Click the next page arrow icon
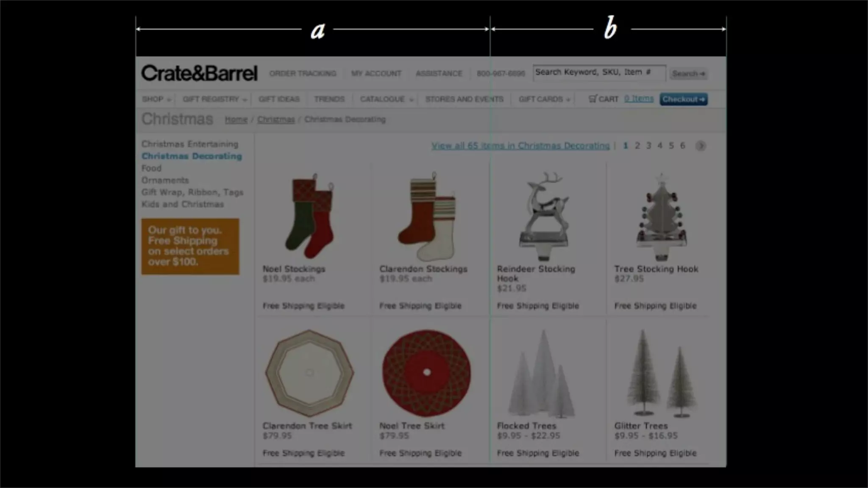Viewport: 868px width, 488px height. pos(701,146)
